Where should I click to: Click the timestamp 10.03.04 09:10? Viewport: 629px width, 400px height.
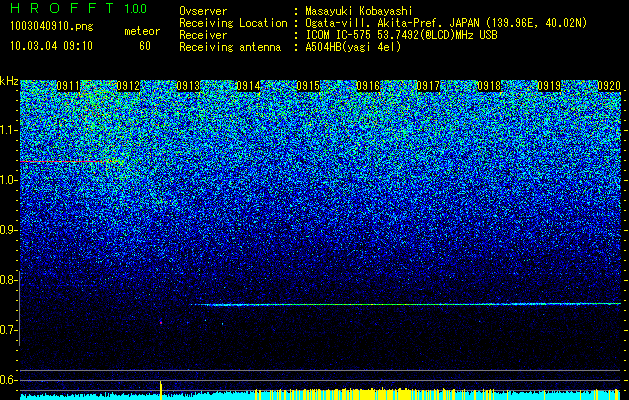click(51, 46)
